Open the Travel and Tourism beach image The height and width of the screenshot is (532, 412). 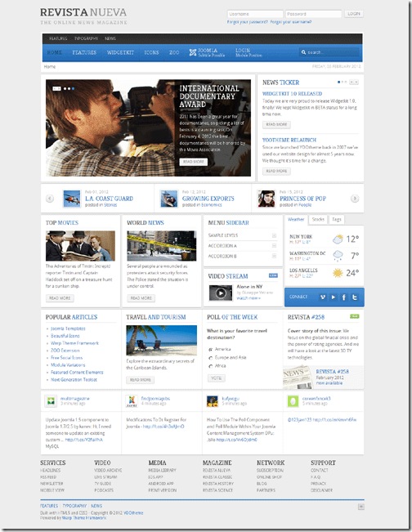[x=162, y=340]
